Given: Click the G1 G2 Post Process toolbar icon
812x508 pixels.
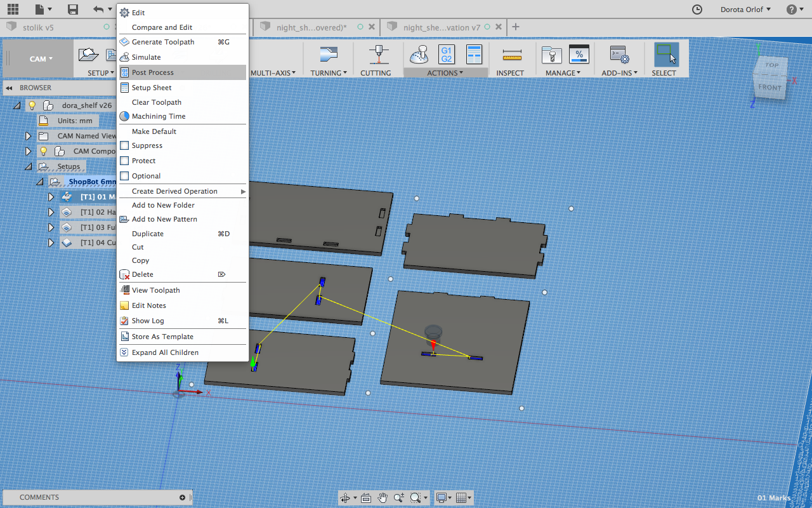Looking at the screenshot, I should (447, 55).
